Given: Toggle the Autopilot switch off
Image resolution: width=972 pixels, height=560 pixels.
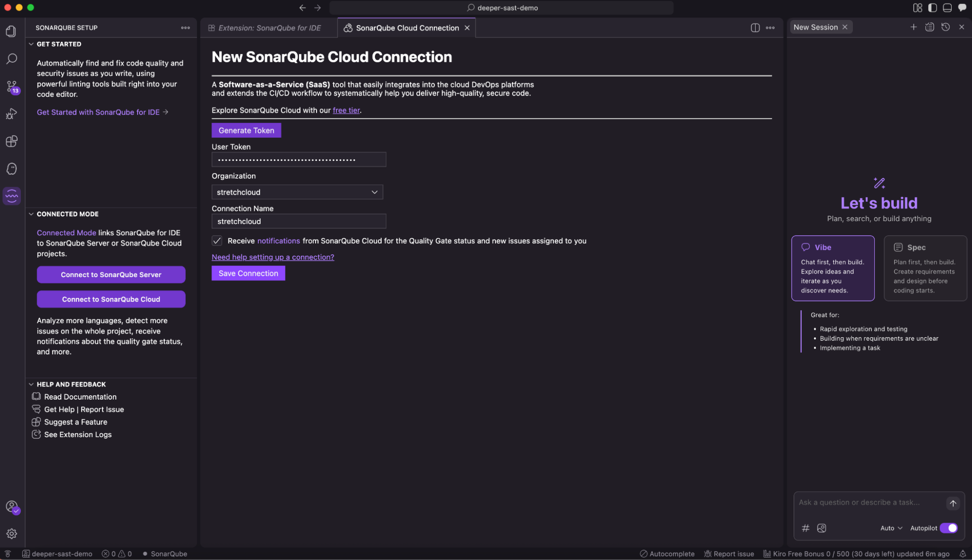Looking at the screenshot, I should pyautogui.click(x=948, y=528).
